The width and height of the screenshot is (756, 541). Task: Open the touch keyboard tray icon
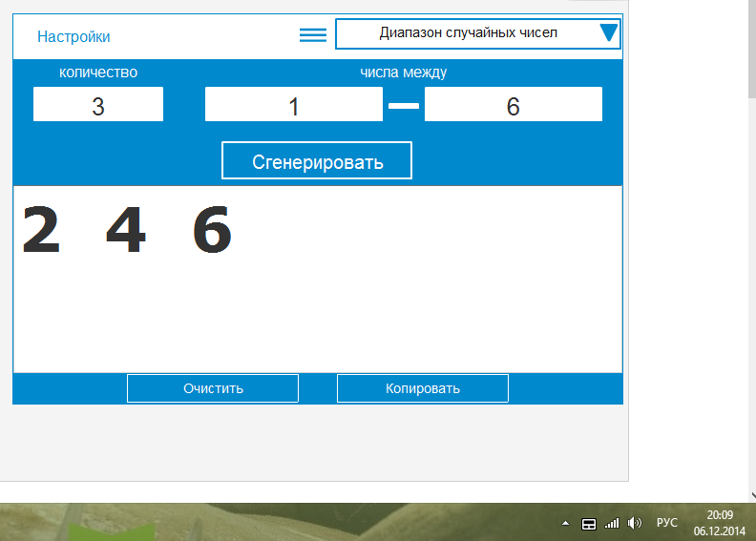pos(589,523)
